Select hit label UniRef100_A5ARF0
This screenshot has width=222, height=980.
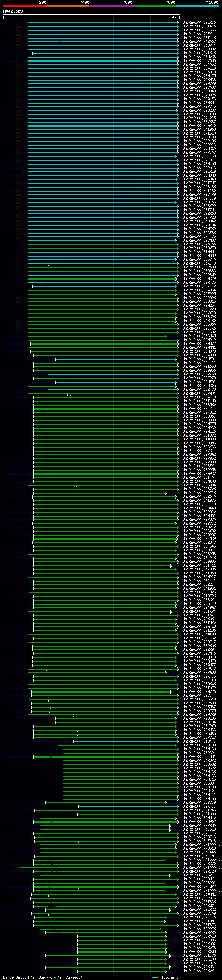[x=199, y=125]
